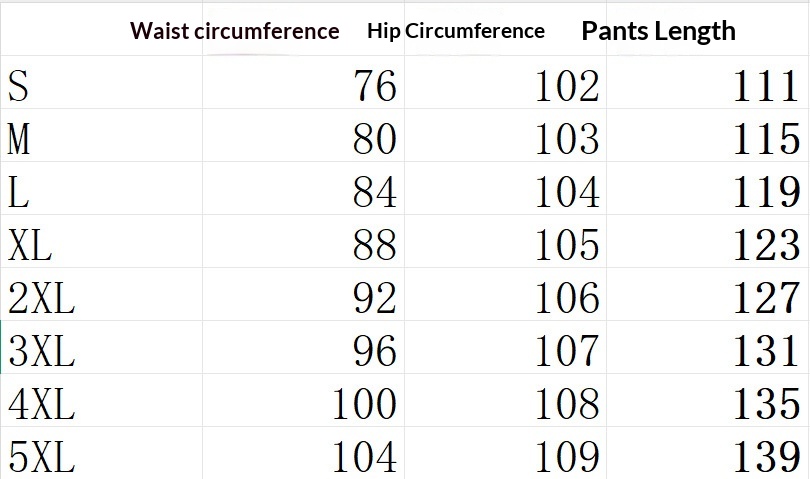Click the pants length 139 cell

coord(765,458)
